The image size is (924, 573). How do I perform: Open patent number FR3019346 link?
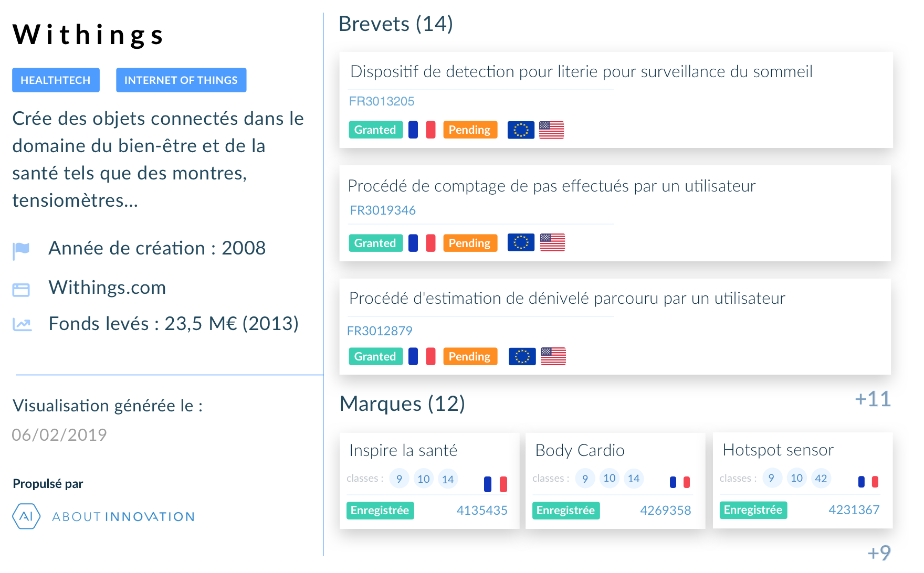tap(383, 210)
